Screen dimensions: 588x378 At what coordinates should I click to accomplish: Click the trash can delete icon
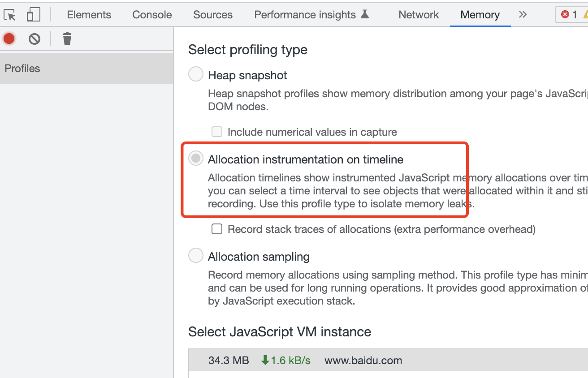(x=67, y=39)
